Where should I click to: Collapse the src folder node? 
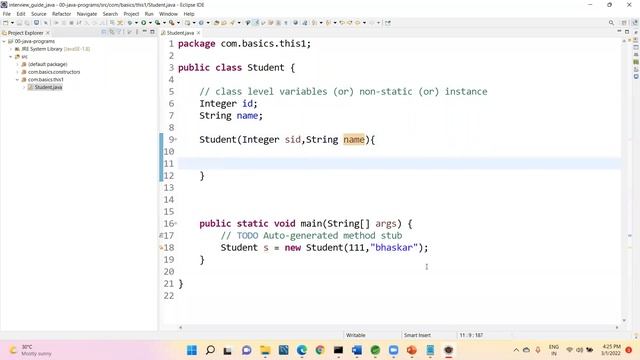point(11,57)
